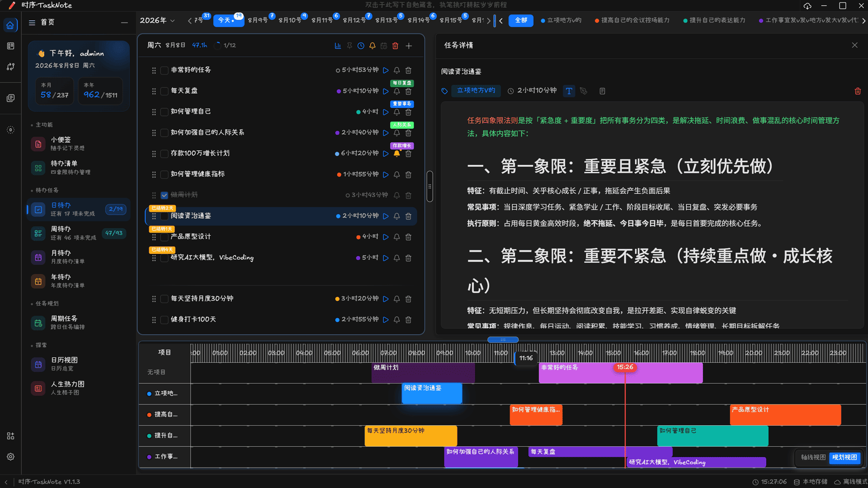The width and height of the screenshot is (868, 488).
Task: Filter by 提高自己的会议控场能力
Action: point(632,20)
